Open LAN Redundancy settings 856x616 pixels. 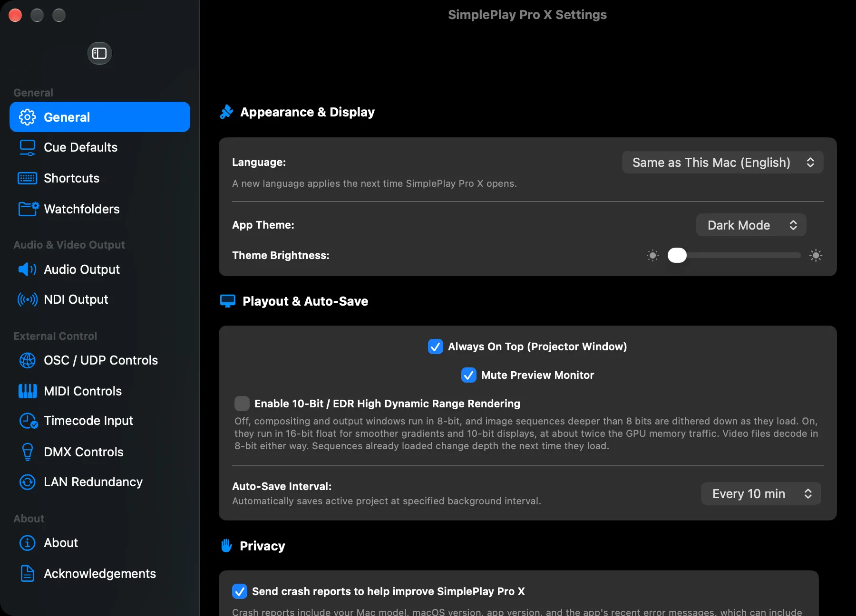(x=100, y=482)
